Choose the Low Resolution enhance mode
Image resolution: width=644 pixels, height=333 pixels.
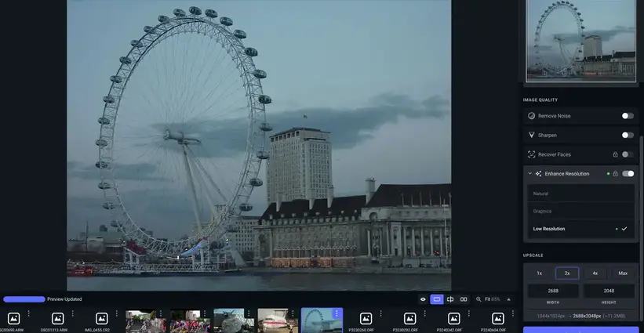[x=580, y=229]
